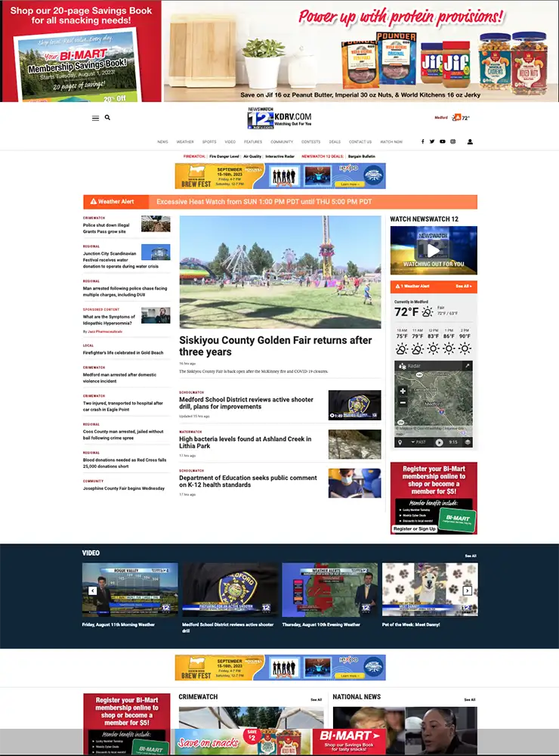Viewport: 559px width, 756px height.
Task: Open Junction City Scandinavian Festival story
Action: tap(120, 260)
